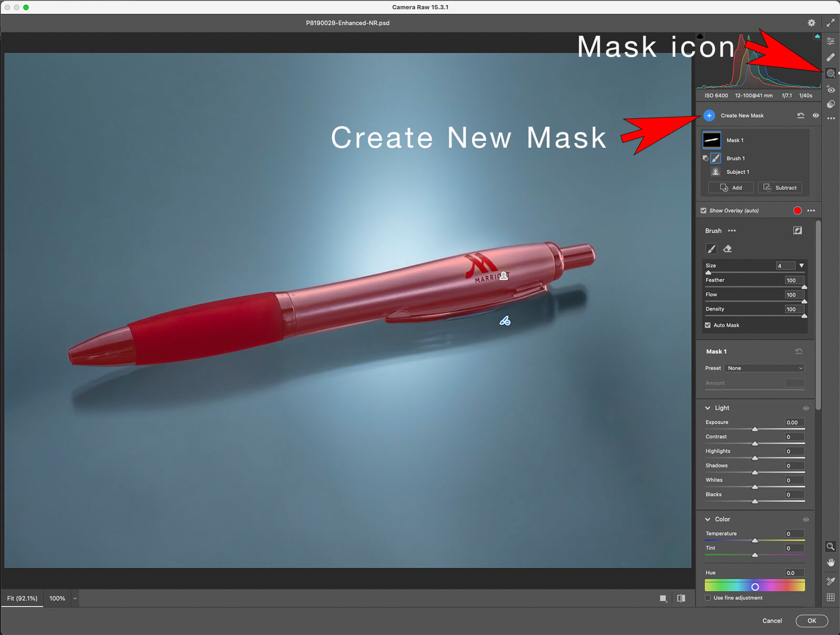Click the red overlay color swatch

(797, 211)
